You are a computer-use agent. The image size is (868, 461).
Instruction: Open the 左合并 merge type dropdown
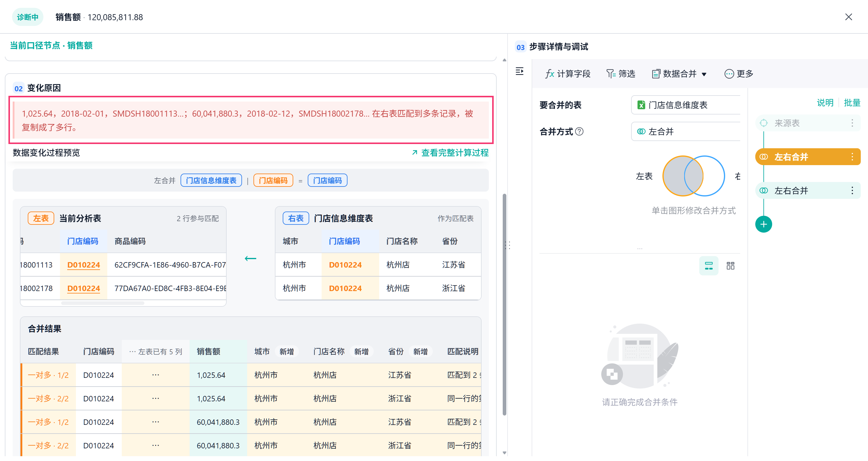686,131
